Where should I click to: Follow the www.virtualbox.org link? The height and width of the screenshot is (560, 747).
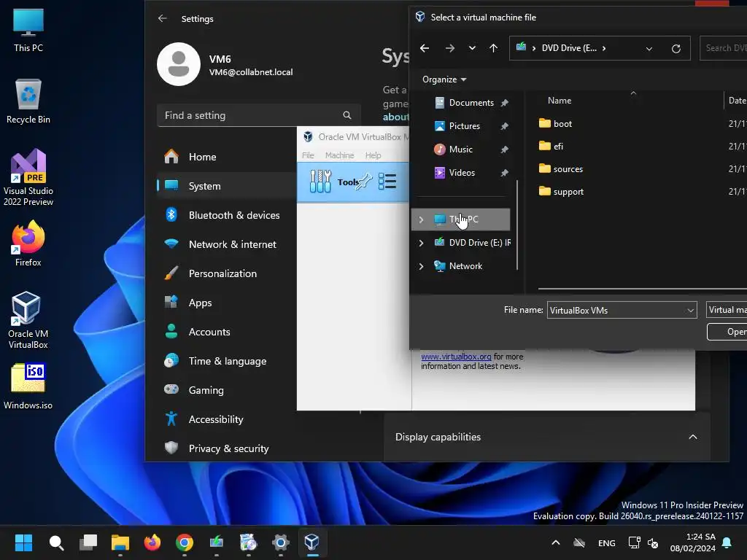[456, 357]
